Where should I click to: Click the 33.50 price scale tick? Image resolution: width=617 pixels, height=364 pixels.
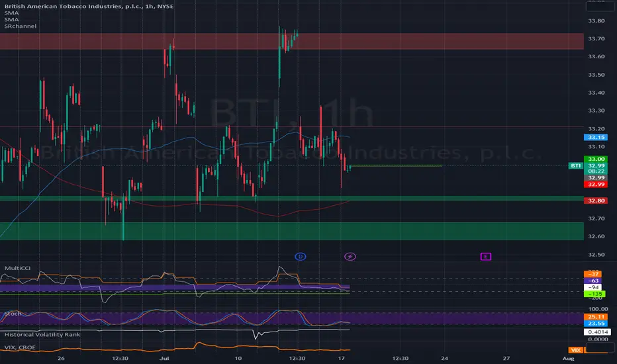point(596,75)
